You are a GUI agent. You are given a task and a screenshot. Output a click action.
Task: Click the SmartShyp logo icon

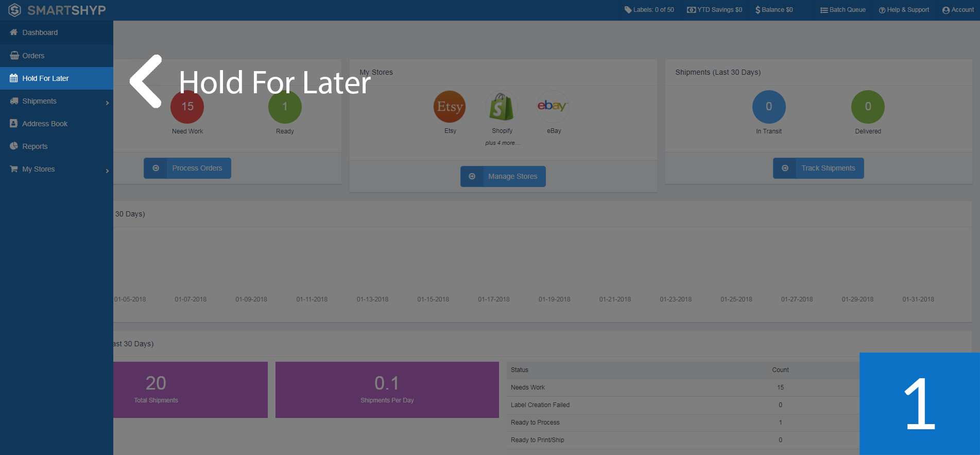click(x=14, y=10)
